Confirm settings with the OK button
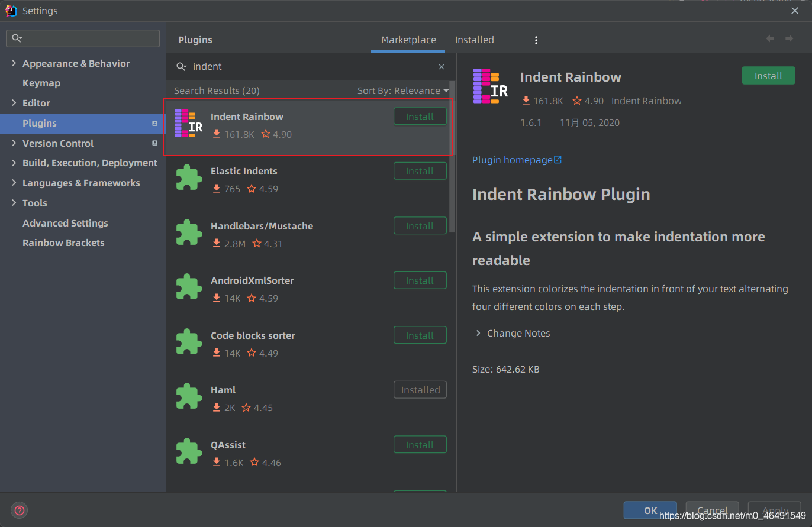 650,510
